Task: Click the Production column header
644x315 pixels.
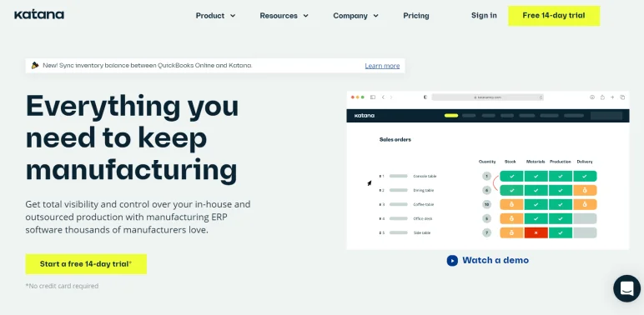Action: (x=561, y=162)
